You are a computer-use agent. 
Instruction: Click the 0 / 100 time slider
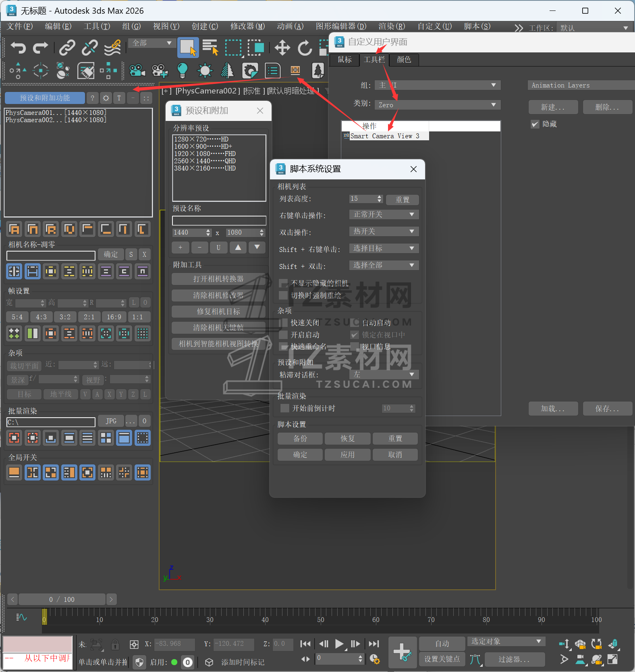[62, 599]
